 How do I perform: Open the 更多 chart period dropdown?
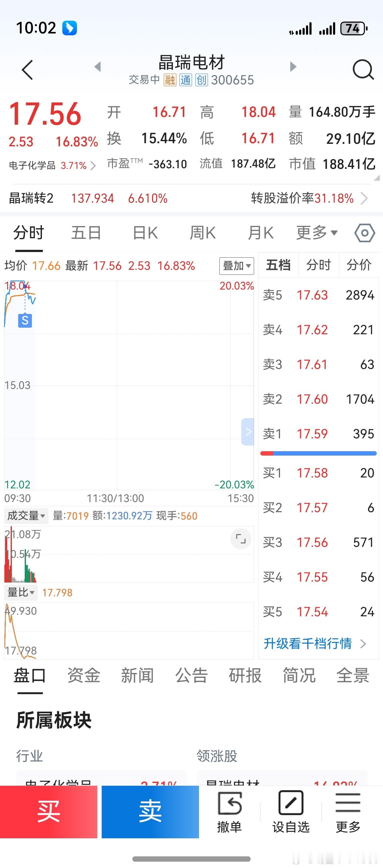(x=315, y=233)
